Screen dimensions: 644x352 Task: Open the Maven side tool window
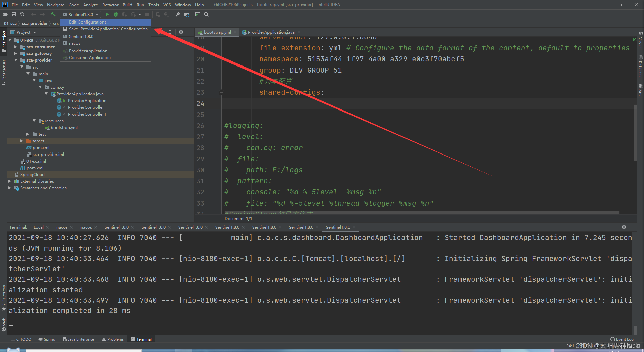pyautogui.click(x=640, y=40)
